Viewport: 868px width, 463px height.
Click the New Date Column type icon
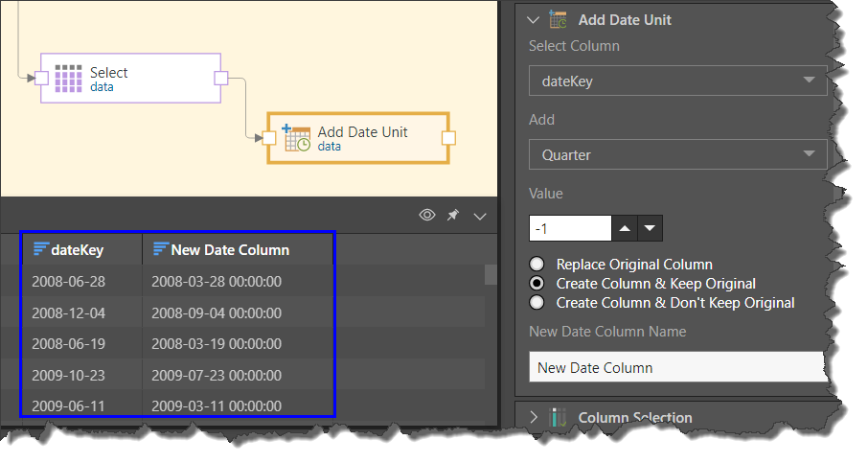click(160, 249)
